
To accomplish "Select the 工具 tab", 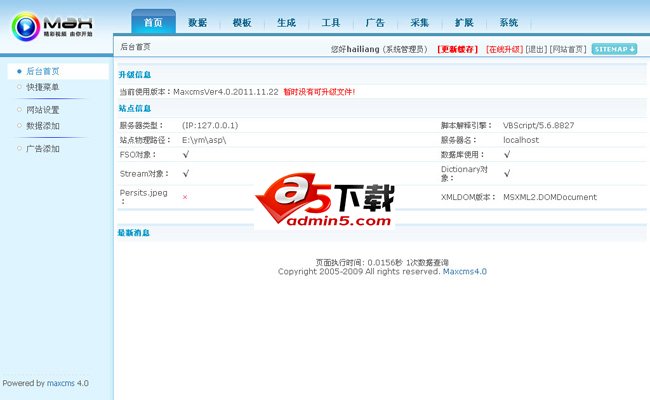I will click(x=331, y=22).
